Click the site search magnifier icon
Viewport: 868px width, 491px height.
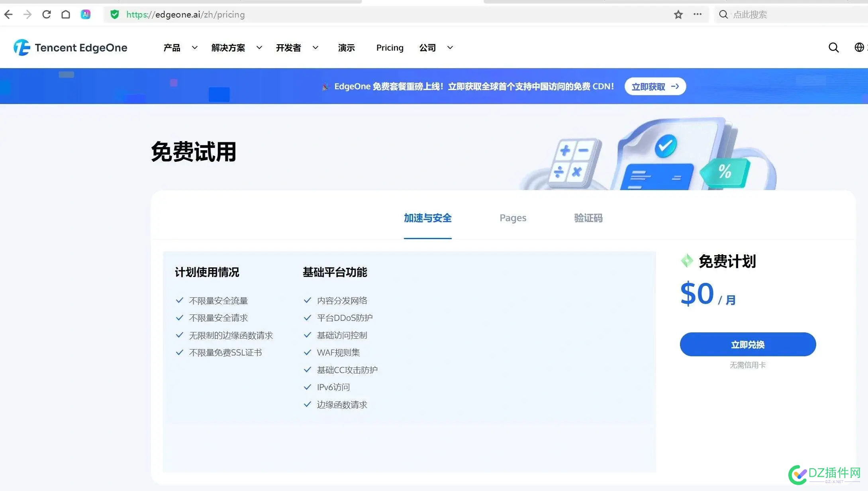pos(833,48)
